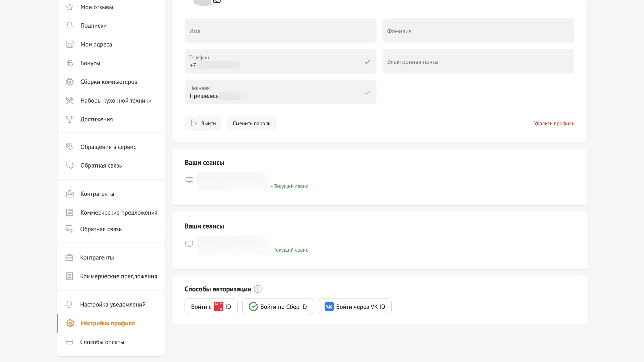Click Сменить пароль button
Viewport: 644px width, 362px height.
click(x=251, y=123)
